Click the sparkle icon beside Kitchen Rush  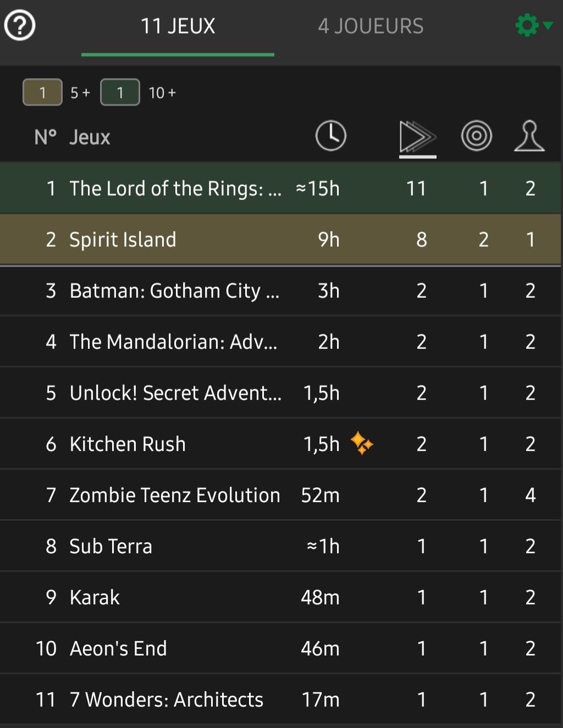(362, 443)
